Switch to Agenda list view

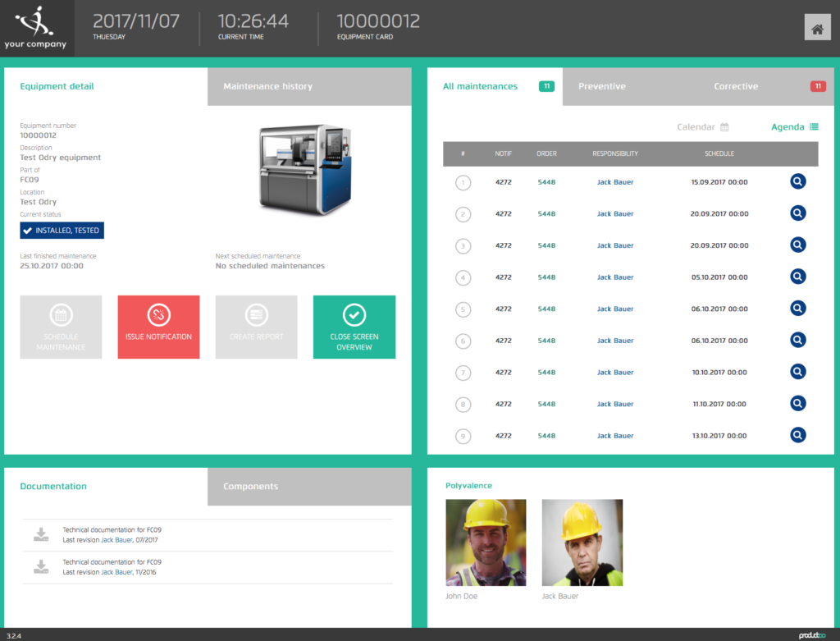click(794, 127)
